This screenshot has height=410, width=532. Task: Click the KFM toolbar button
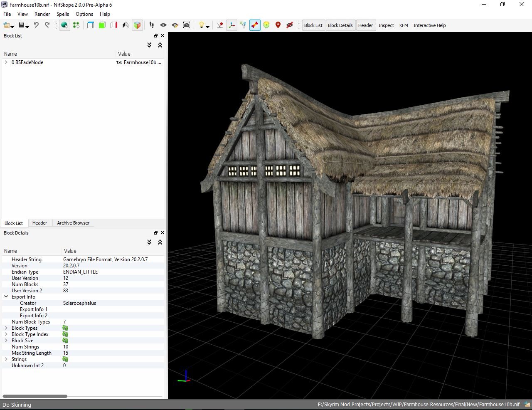[404, 25]
